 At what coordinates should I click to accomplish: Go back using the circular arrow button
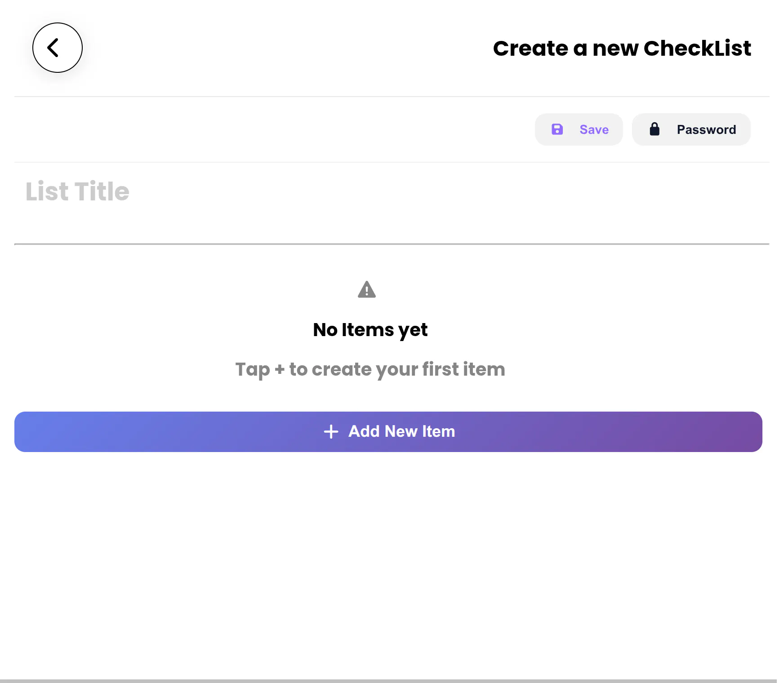click(58, 48)
